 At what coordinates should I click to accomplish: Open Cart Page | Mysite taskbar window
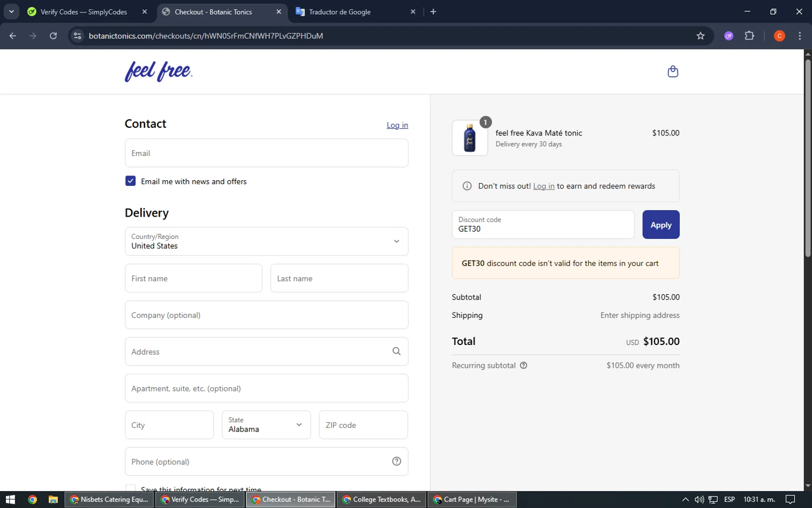coord(472,499)
